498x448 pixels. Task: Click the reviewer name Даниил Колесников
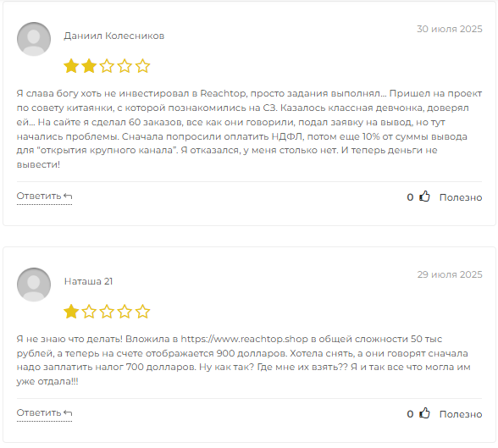[114, 36]
